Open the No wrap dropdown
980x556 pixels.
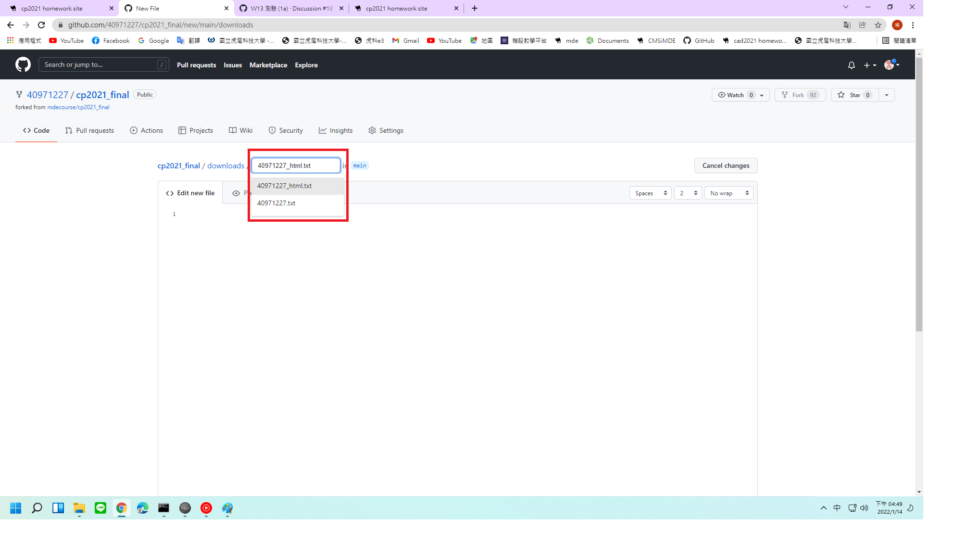click(x=729, y=193)
